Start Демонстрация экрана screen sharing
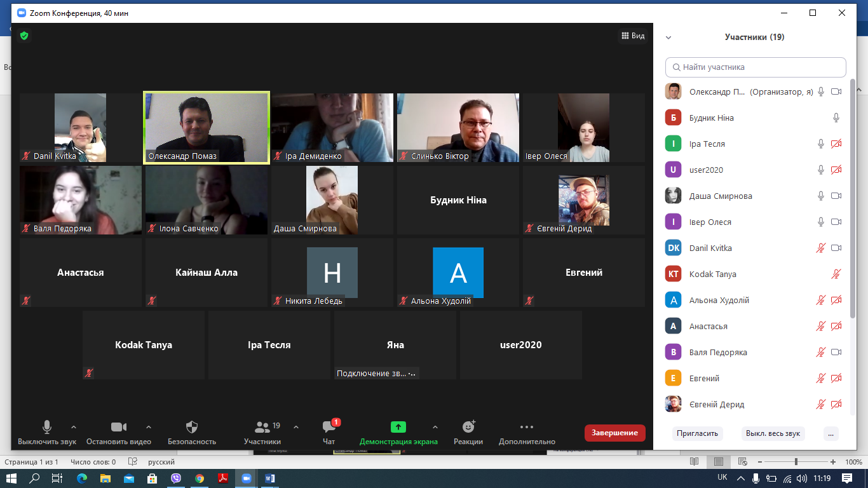868x488 pixels. click(x=398, y=433)
